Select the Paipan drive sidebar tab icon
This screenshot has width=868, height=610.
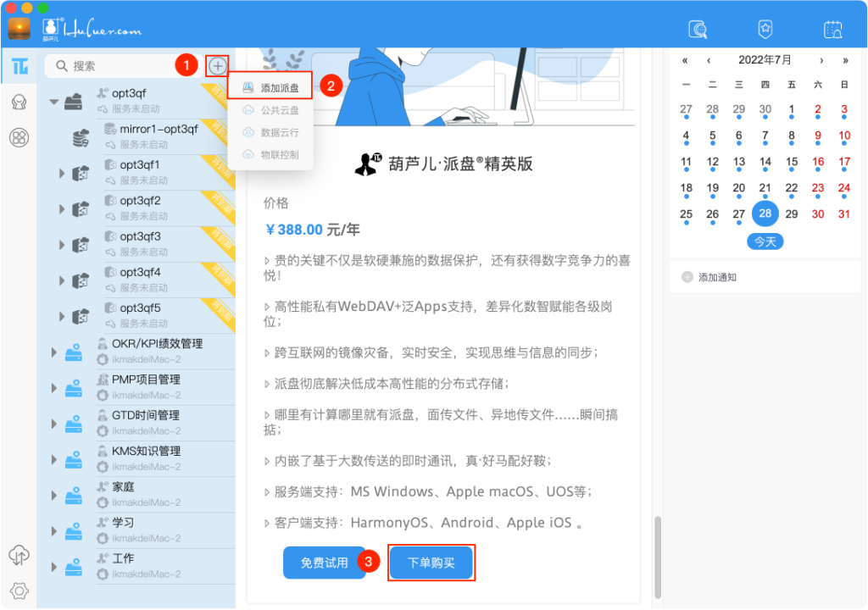(x=20, y=66)
